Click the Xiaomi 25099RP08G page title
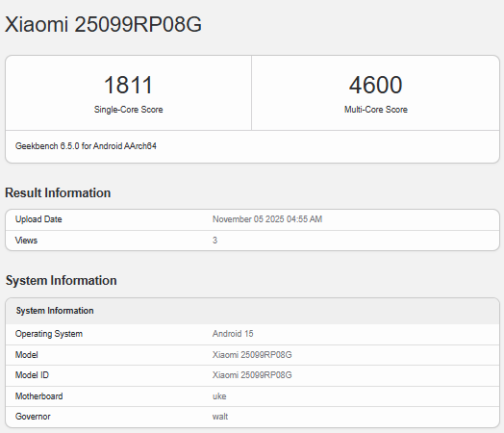 tap(103, 24)
